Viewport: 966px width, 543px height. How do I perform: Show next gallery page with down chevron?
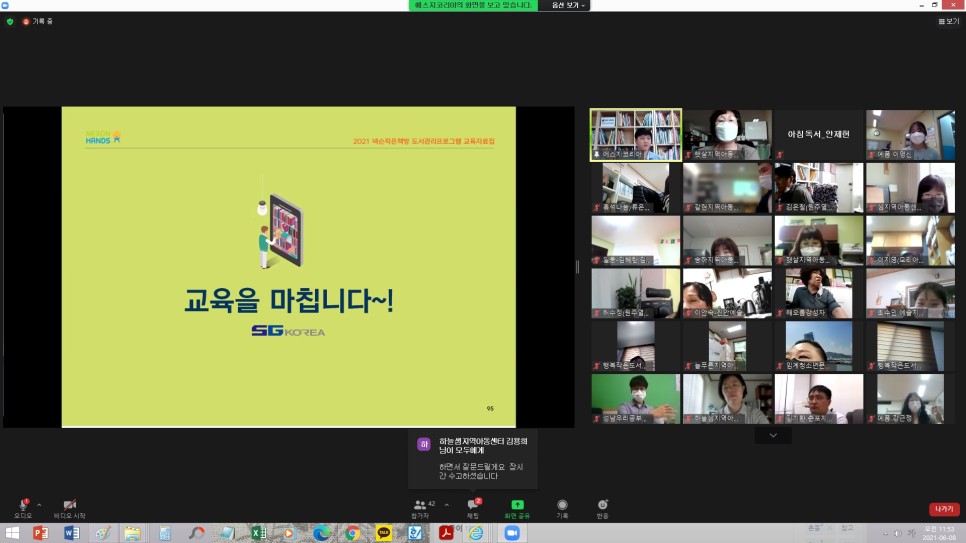(773, 435)
